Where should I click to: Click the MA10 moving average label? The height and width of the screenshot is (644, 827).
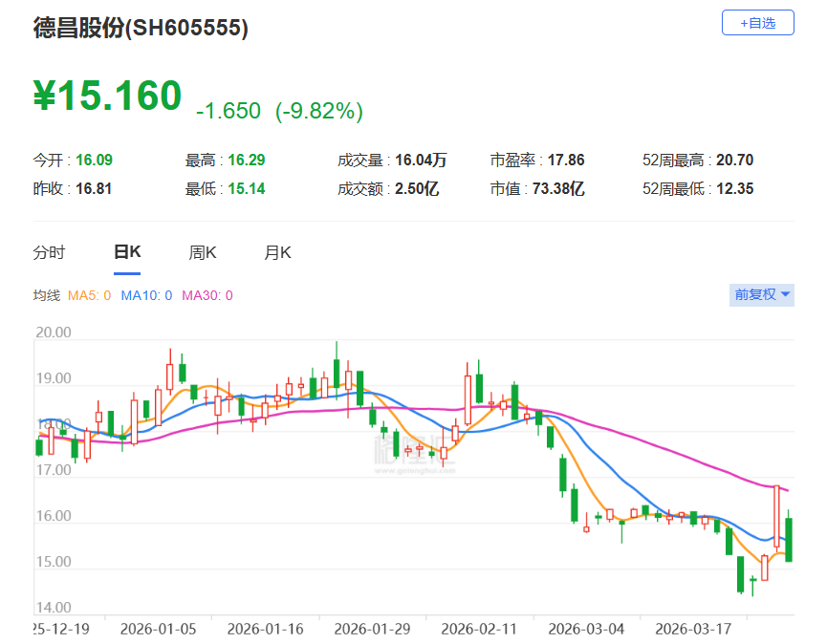(146, 295)
